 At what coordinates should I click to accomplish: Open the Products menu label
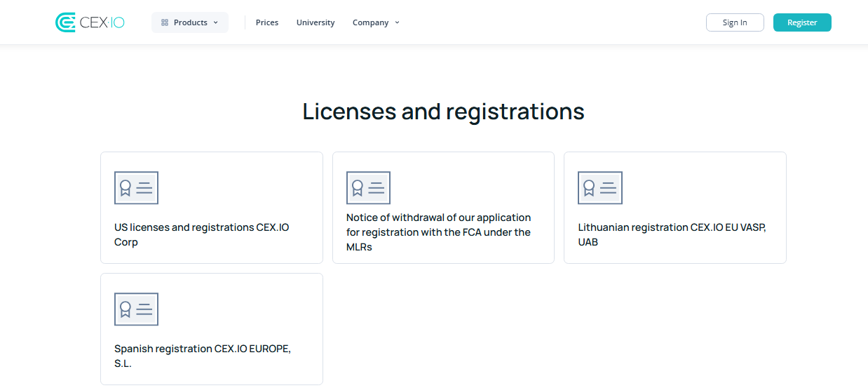190,22
